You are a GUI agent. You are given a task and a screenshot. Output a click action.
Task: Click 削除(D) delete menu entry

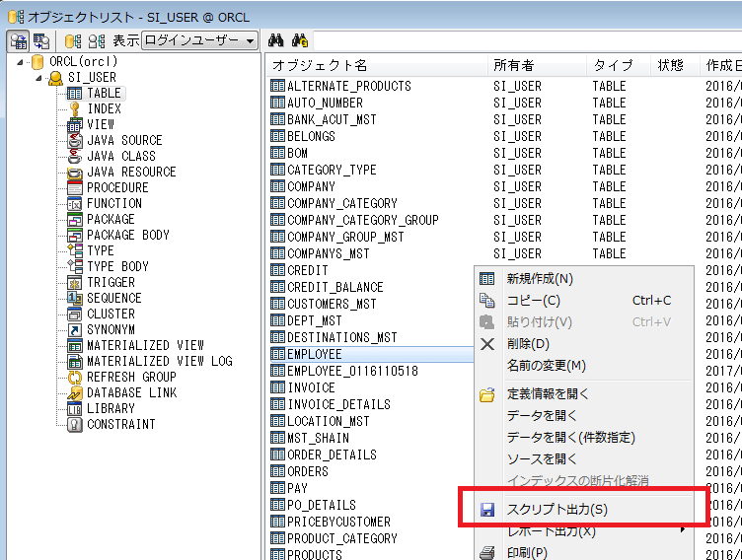tap(527, 344)
